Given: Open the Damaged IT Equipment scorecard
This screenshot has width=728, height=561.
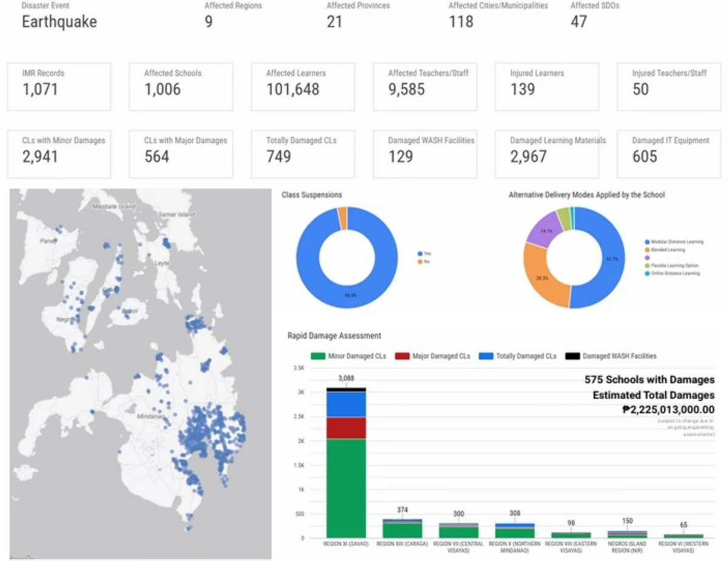Looking at the screenshot, I should tap(669, 154).
